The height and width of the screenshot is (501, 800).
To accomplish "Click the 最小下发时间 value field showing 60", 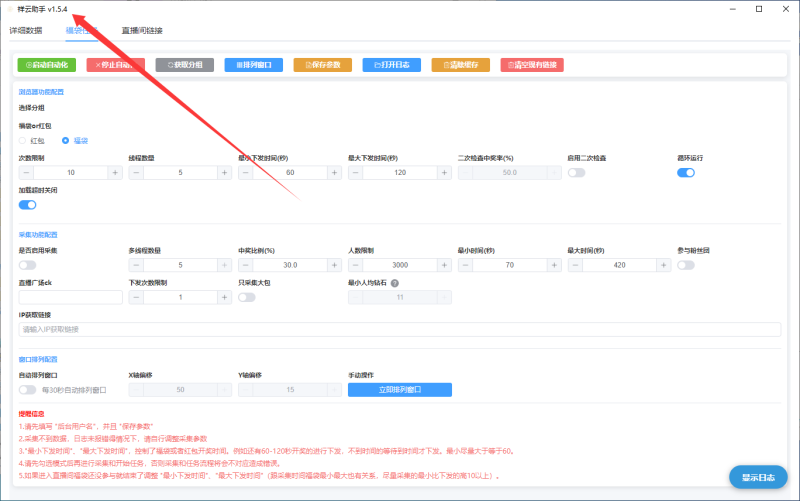I will pyautogui.click(x=290, y=173).
